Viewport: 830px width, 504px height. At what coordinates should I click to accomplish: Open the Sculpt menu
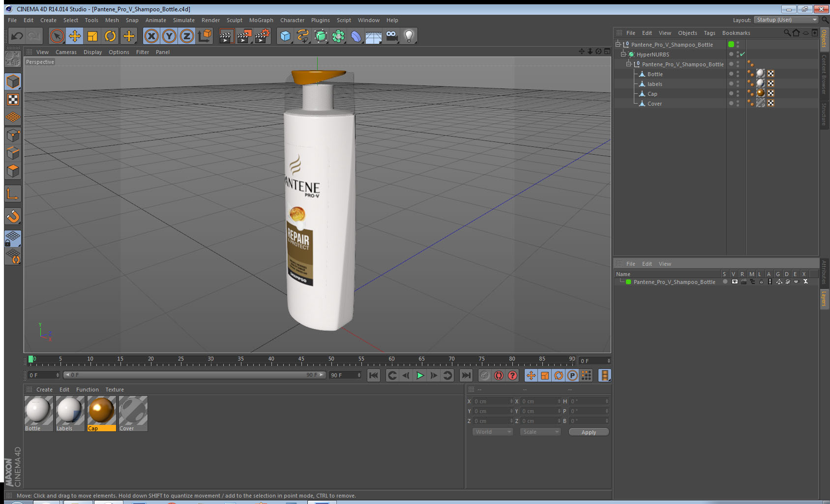pyautogui.click(x=235, y=20)
